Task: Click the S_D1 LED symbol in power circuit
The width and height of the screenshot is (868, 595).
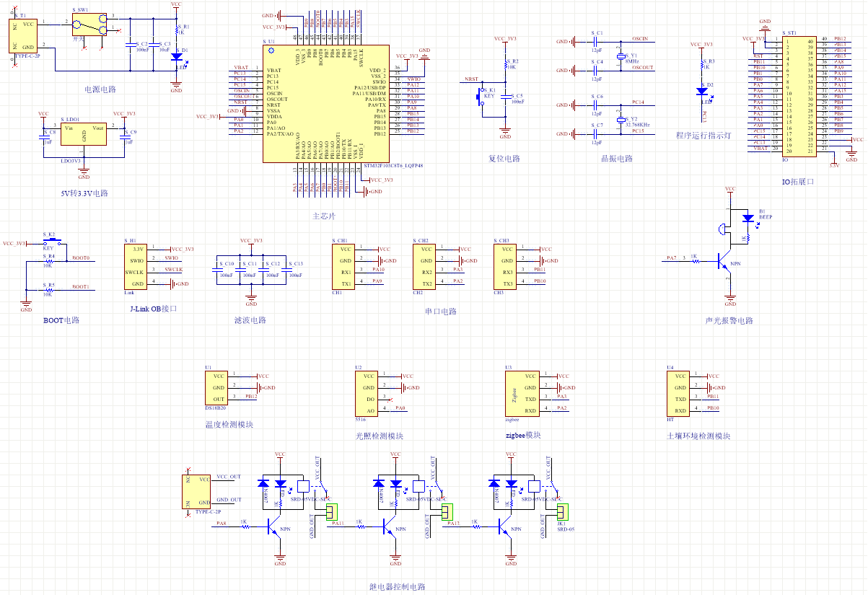Action: click(x=177, y=56)
